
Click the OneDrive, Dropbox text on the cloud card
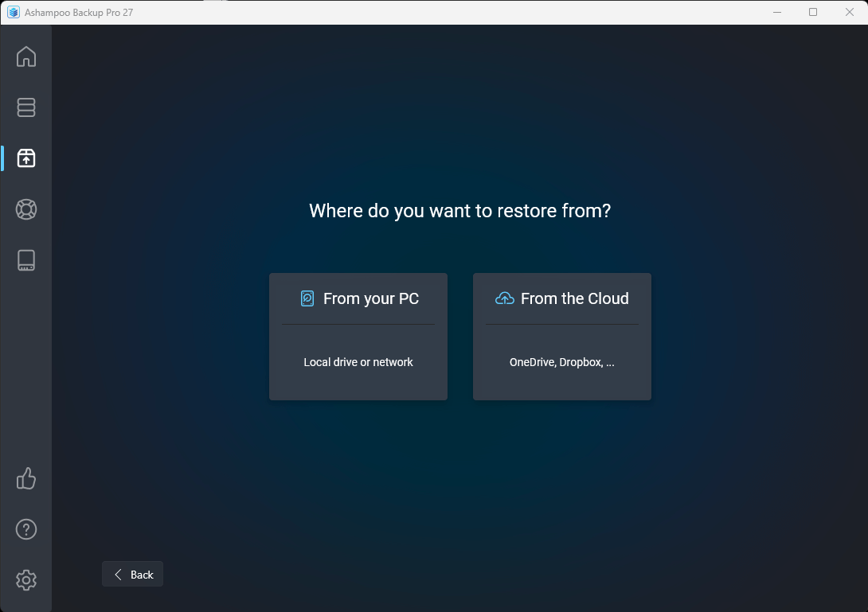(561, 362)
